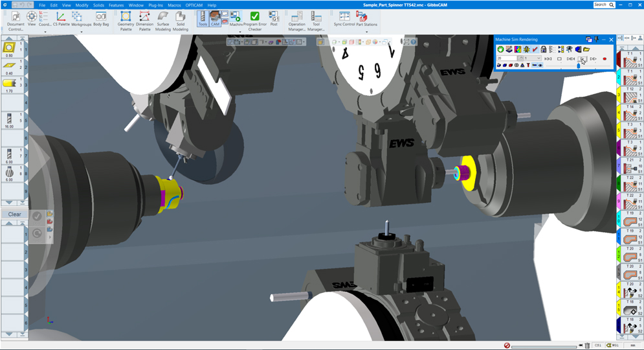Expand the Machine Sim dropdown arrow below Machine

(239, 32)
